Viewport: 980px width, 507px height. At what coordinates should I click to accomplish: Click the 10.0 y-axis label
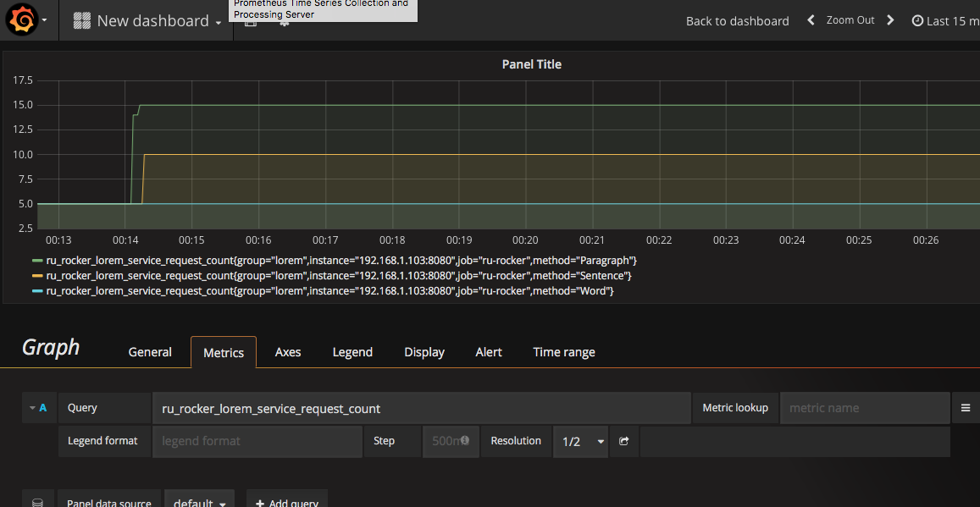(x=23, y=154)
